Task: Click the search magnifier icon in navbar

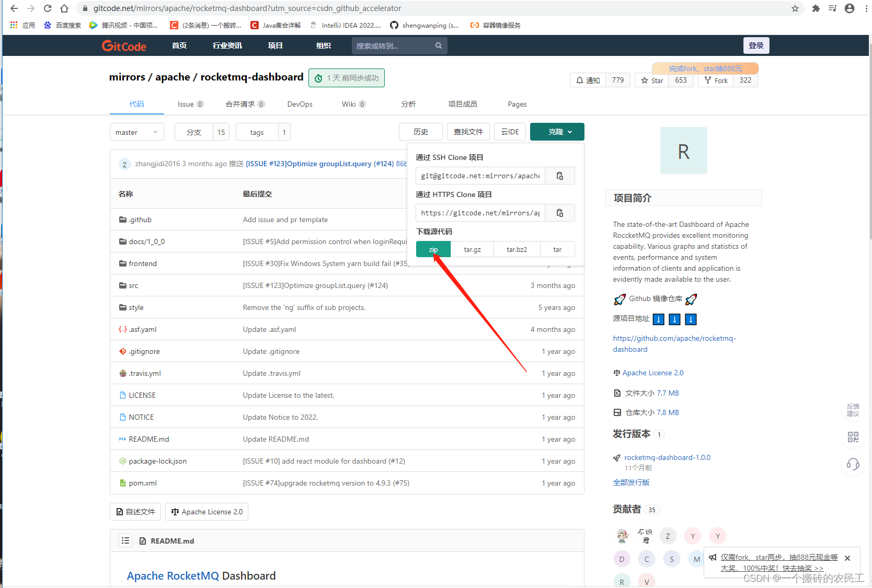Action: point(439,46)
